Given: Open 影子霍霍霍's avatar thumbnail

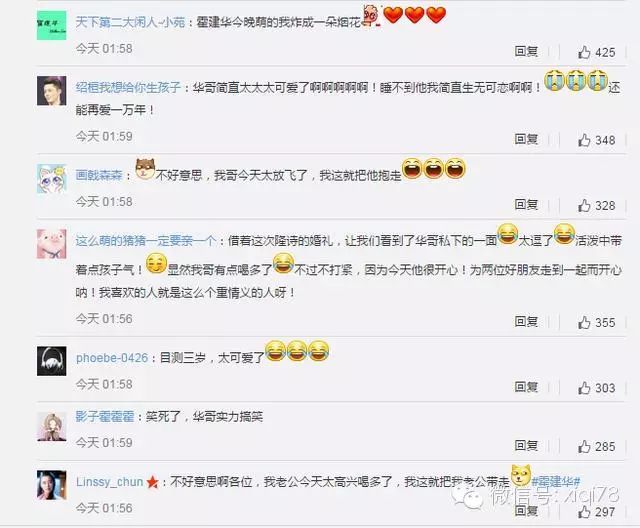Looking at the screenshot, I should click(51, 426).
